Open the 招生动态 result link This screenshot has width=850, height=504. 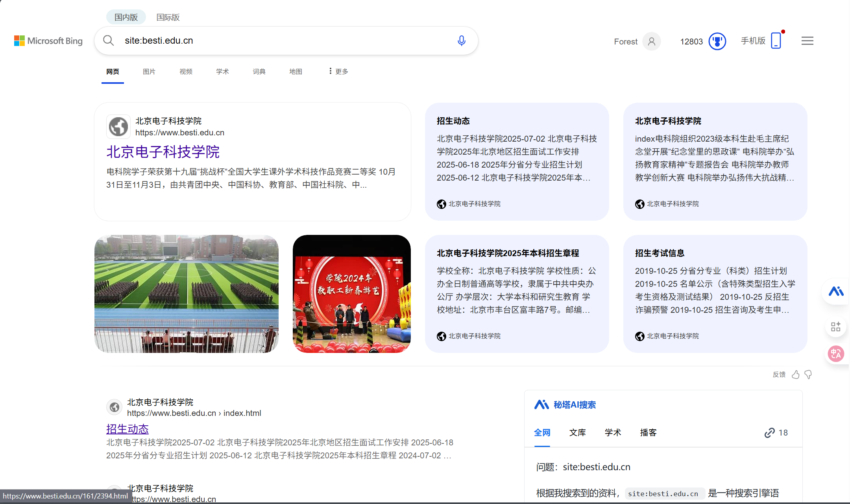click(x=127, y=429)
